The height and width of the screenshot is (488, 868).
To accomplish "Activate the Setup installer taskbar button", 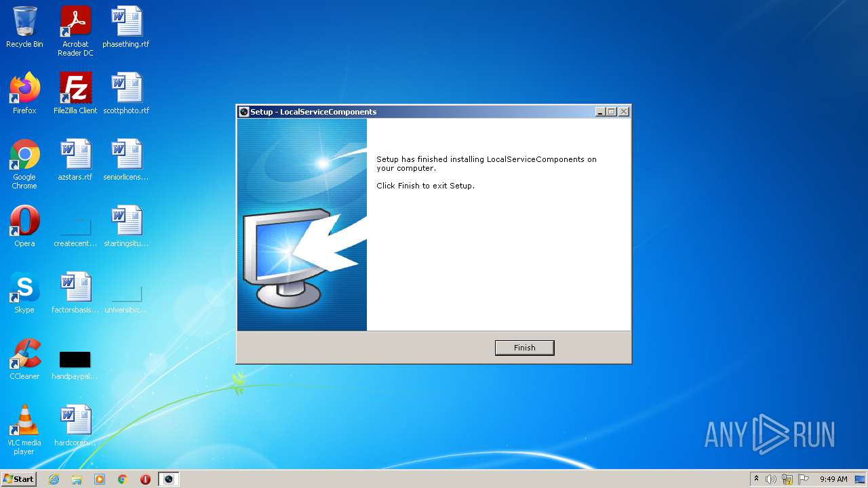I will pyautogui.click(x=169, y=479).
